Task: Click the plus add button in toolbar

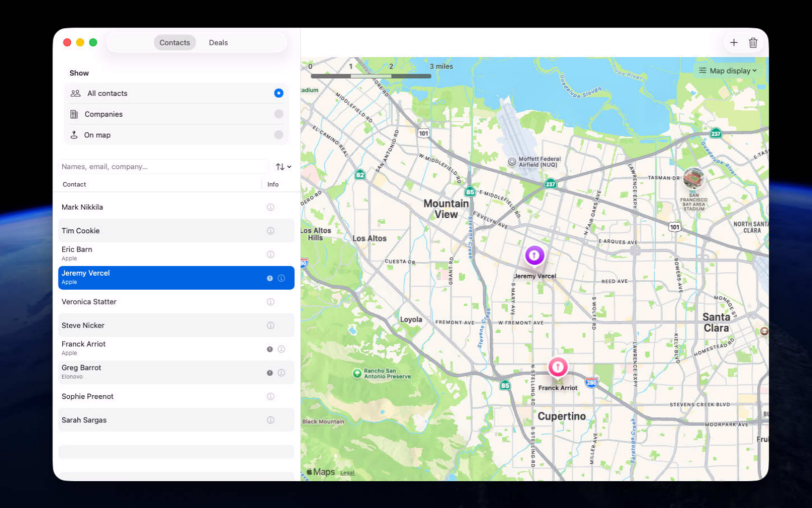Action: (x=734, y=42)
